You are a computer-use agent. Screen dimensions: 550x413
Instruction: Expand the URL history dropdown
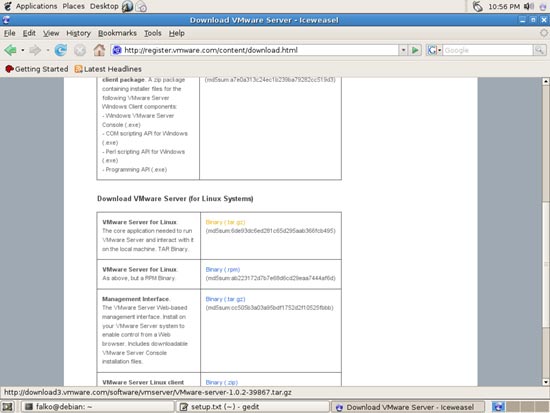[x=403, y=50]
